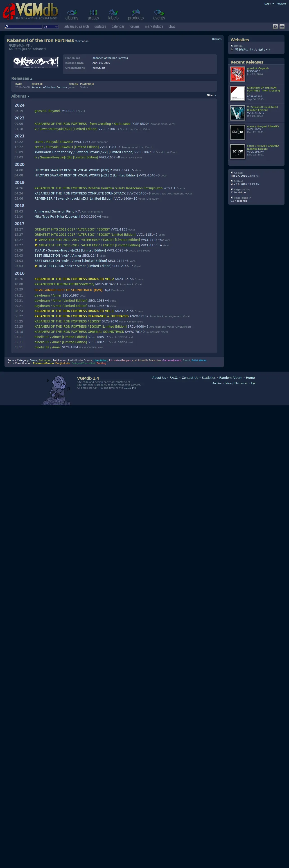This screenshot has height=868, width=289.
Task: Click the Discuss link
Action: (217, 39)
